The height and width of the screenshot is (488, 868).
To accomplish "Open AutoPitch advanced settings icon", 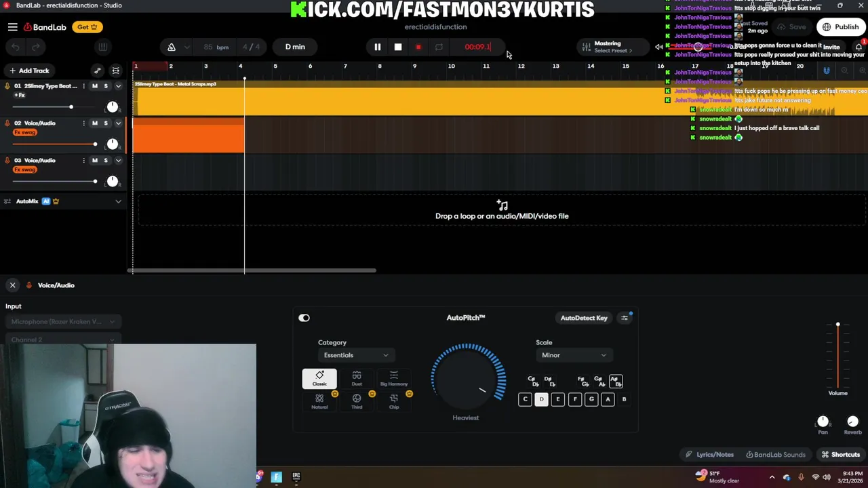I will pyautogui.click(x=625, y=318).
